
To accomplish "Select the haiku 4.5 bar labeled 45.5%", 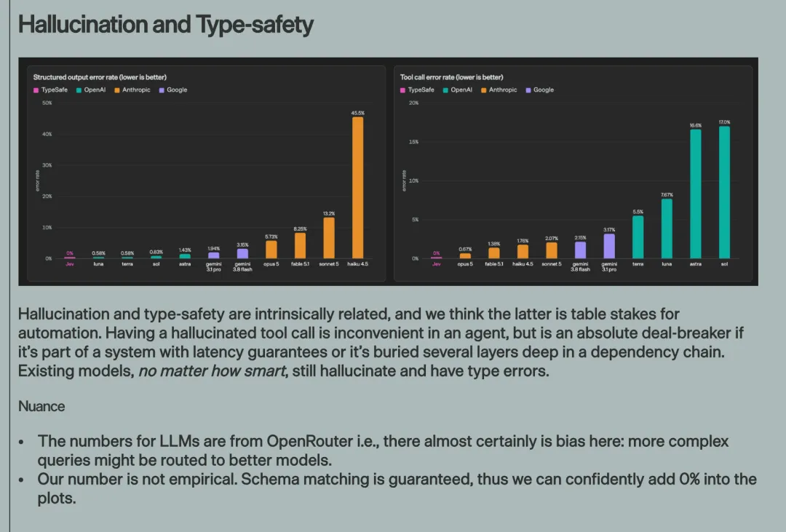I will 358,188.
